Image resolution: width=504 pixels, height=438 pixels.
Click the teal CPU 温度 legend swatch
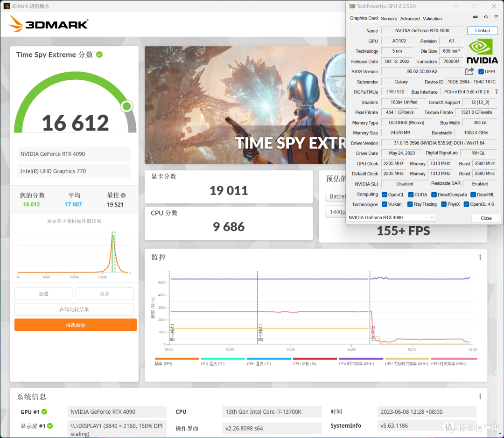coord(223,359)
